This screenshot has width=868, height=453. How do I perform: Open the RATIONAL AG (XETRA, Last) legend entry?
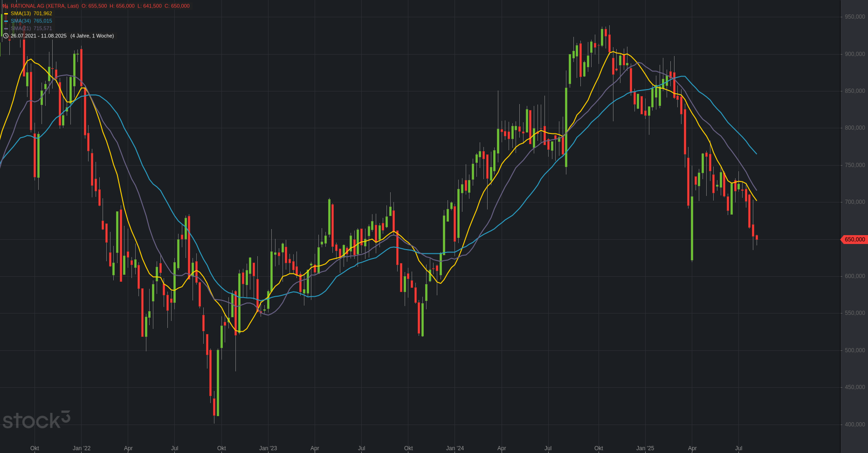point(45,6)
